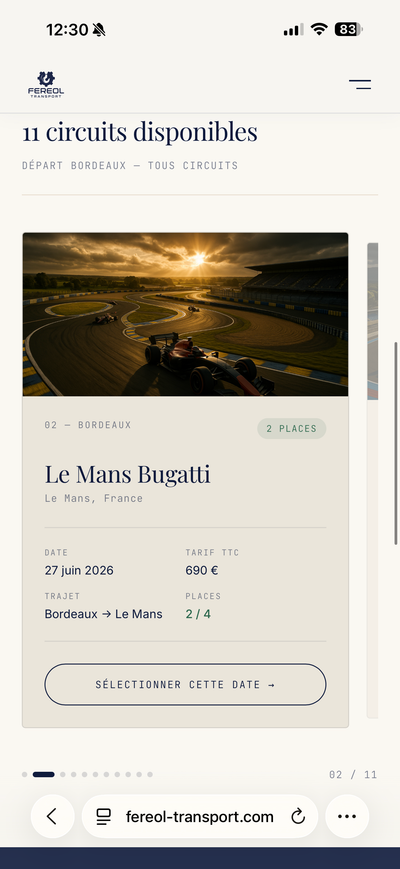Image resolution: width=400 pixels, height=869 pixels.
Task: Tap the Le Mans Bugatti title
Action: pos(127,474)
